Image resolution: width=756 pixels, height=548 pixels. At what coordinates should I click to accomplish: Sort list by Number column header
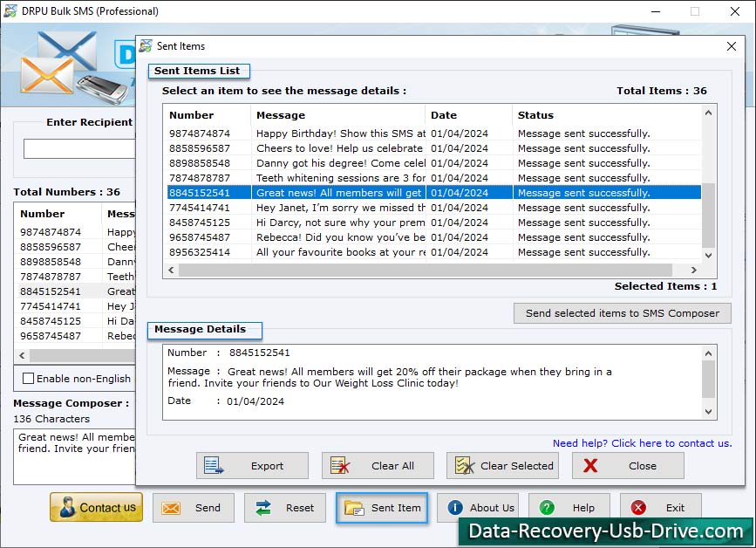(208, 115)
